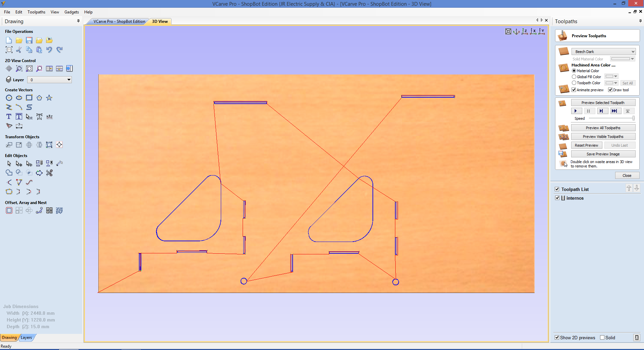Viewport: 644px width, 350px height.
Task: Select the Draw Polygon tool
Action: click(x=39, y=98)
